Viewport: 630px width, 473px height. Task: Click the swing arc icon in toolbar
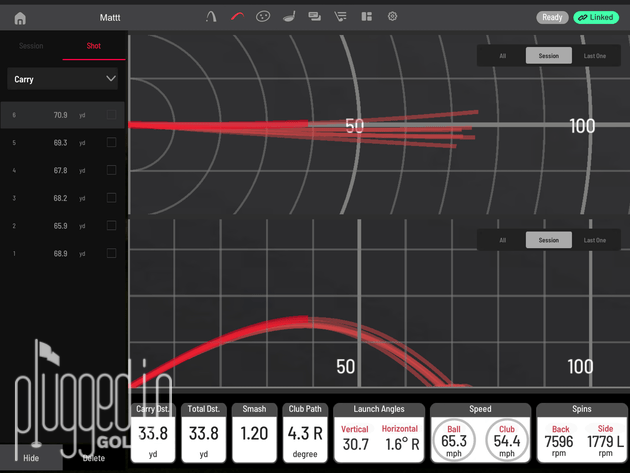pyautogui.click(x=211, y=17)
